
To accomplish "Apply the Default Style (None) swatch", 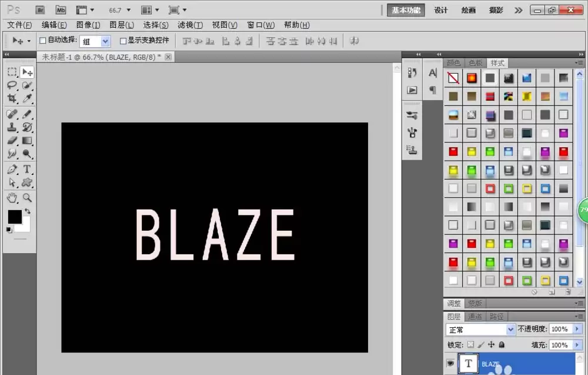I will [x=453, y=78].
